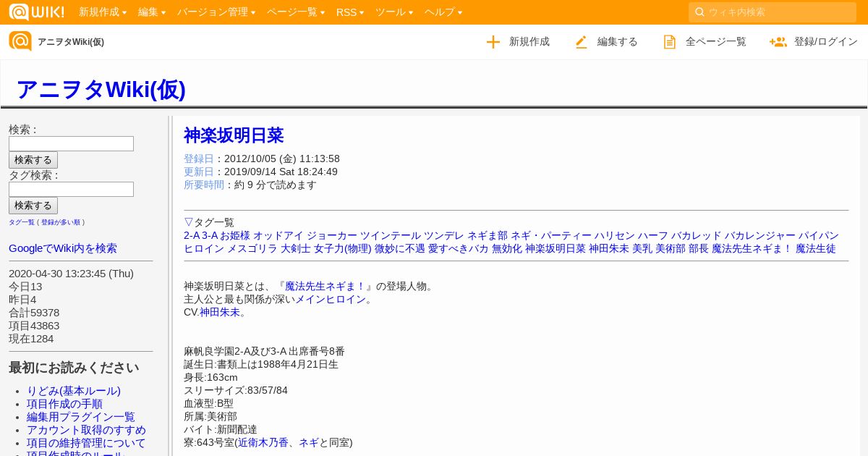The image size is (868, 456).
Task: Click the 近衛木乃香 roommate link
Action: [x=263, y=442]
